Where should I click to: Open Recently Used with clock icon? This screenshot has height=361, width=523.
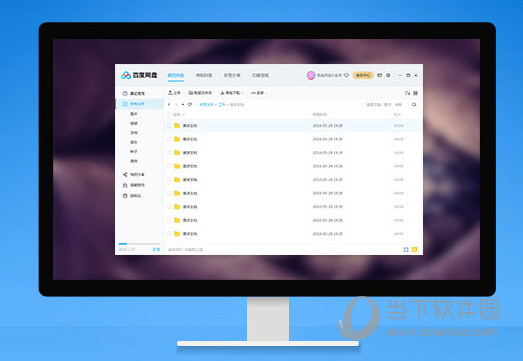133,93
